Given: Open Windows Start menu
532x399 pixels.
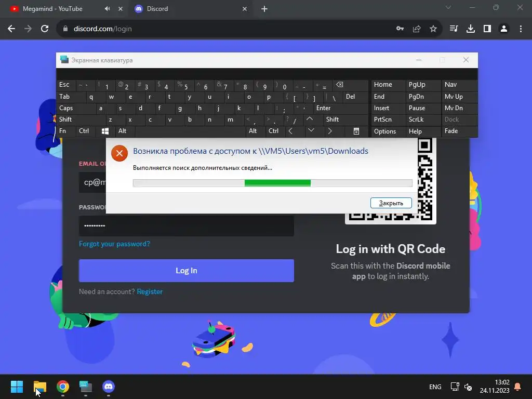Looking at the screenshot, I should [17, 387].
